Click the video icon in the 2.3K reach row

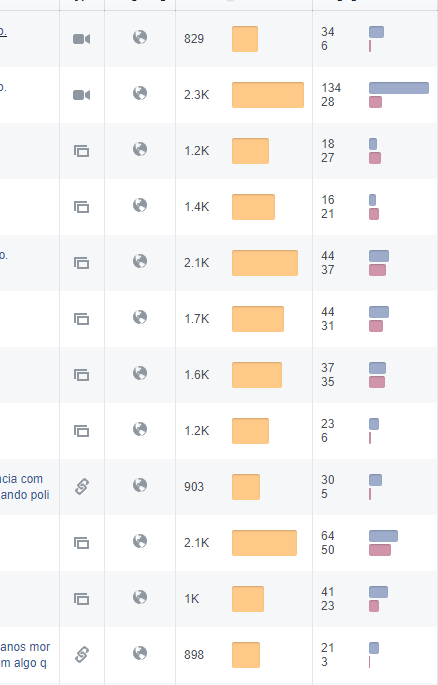pos(82,95)
